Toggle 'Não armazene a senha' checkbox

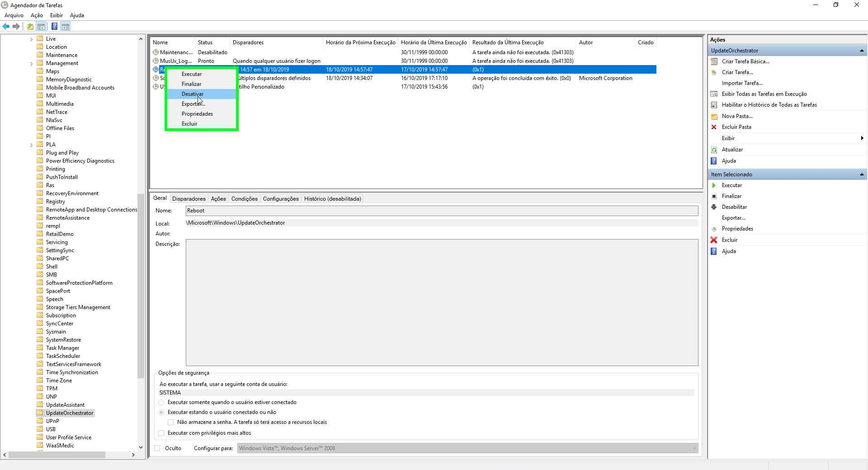(170, 422)
